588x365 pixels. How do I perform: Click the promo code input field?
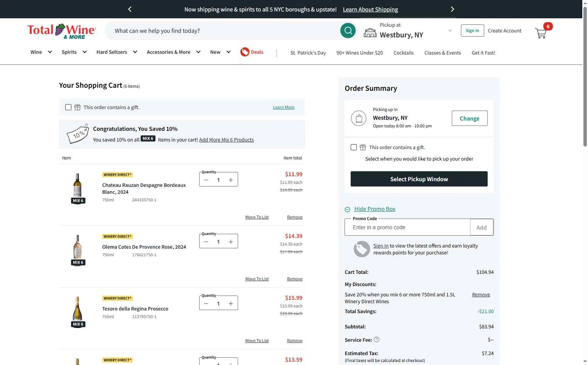click(x=408, y=227)
